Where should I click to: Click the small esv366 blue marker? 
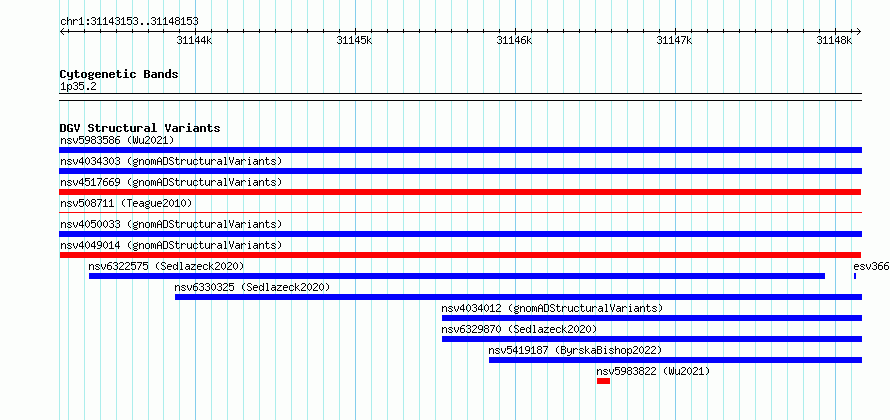855,276
